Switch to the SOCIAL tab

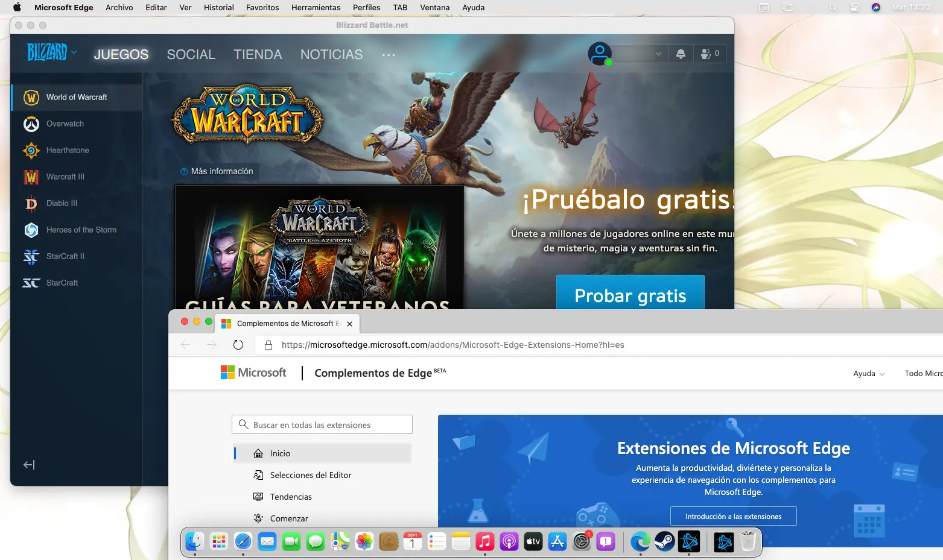[191, 54]
